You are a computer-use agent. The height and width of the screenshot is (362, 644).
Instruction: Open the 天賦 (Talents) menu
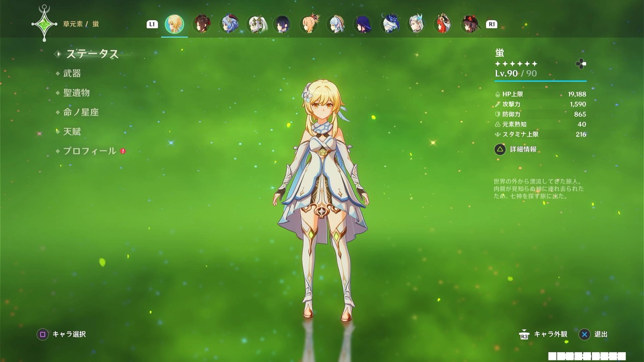[x=72, y=132]
